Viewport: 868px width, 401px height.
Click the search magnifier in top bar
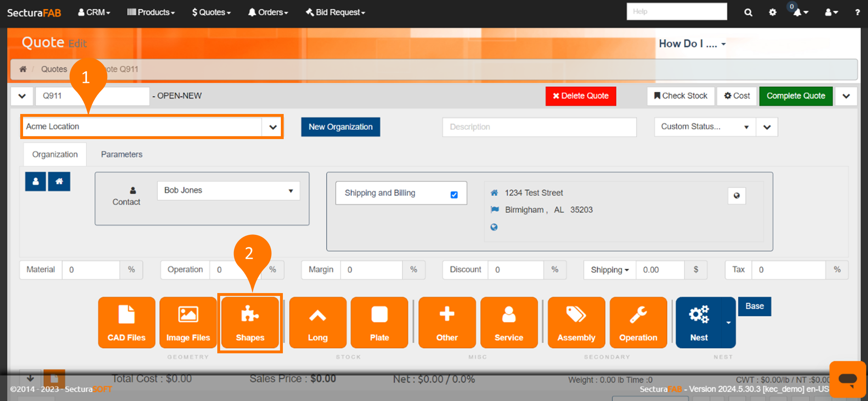(x=748, y=13)
